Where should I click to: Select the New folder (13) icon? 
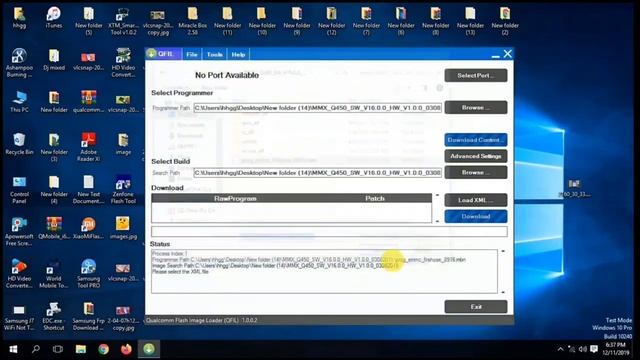[470, 21]
